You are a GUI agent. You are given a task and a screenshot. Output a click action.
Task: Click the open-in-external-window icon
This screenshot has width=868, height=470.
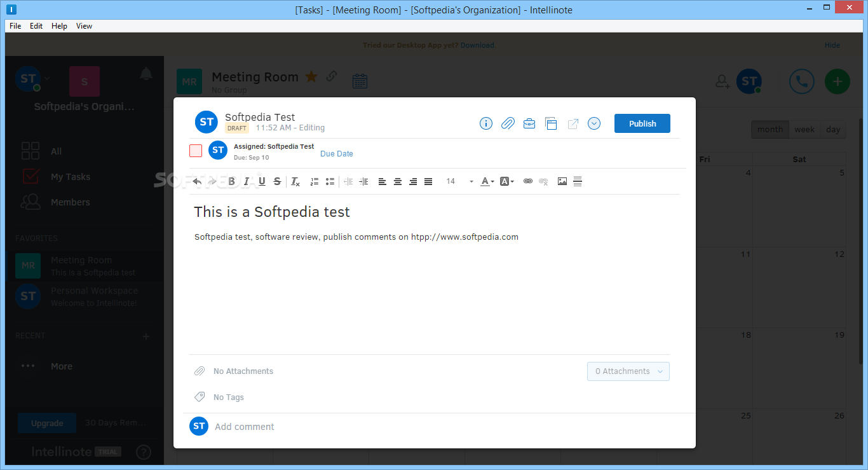pyautogui.click(x=573, y=123)
